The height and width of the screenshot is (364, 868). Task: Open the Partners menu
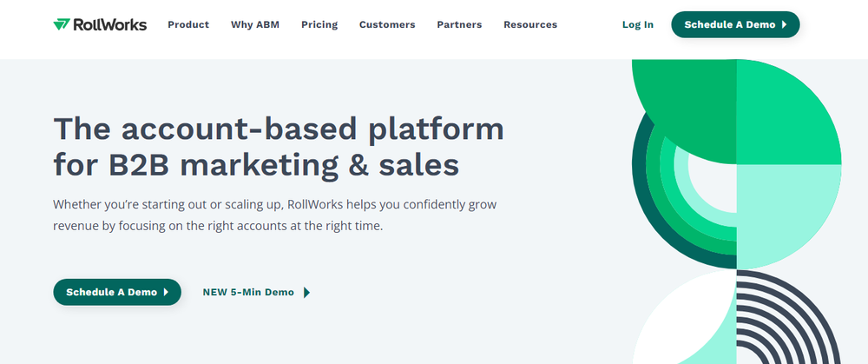point(459,24)
